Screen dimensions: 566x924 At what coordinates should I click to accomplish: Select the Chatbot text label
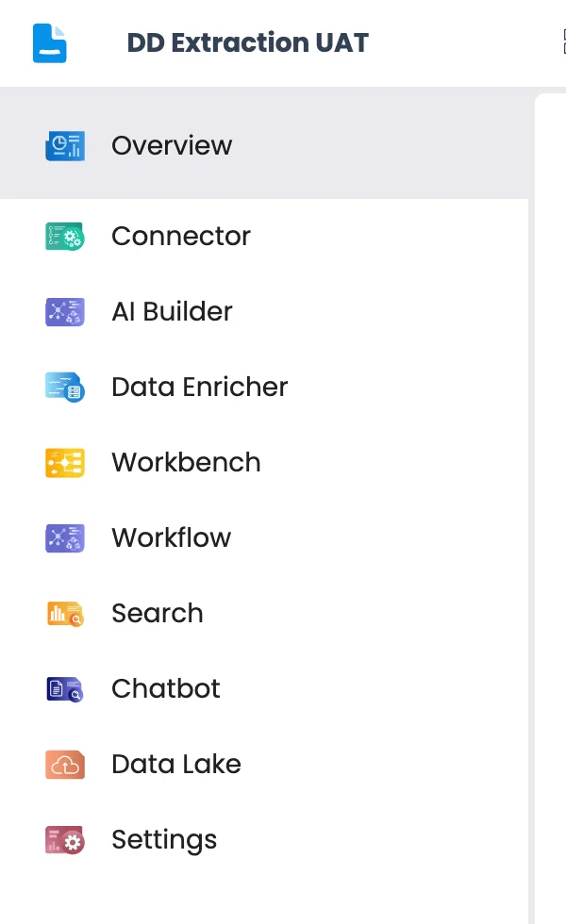tap(166, 689)
